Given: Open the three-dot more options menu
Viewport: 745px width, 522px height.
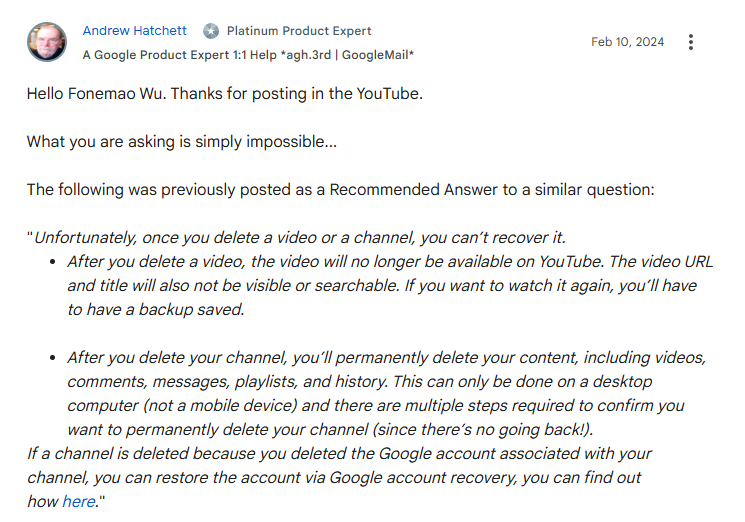Looking at the screenshot, I should tap(690, 42).
